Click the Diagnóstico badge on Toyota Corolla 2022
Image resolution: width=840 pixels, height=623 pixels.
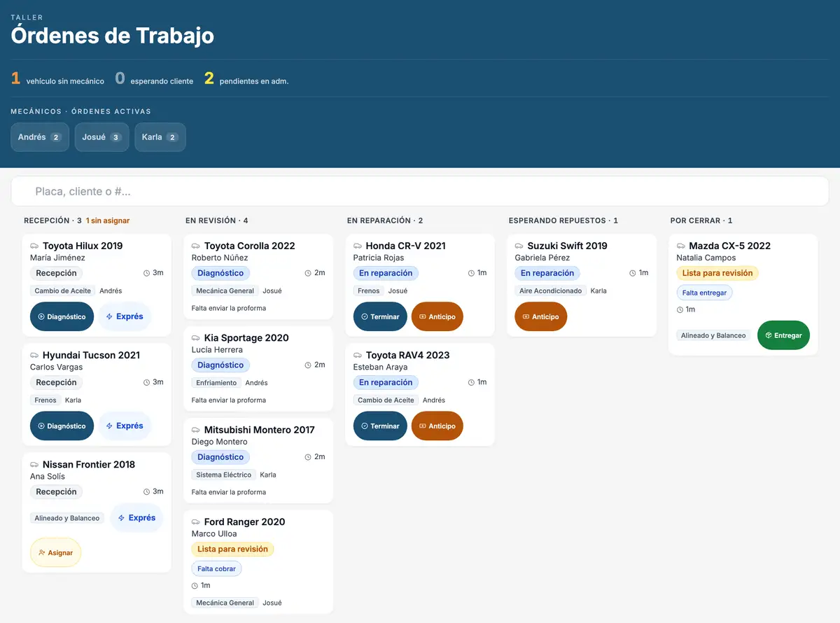pos(220,273)
